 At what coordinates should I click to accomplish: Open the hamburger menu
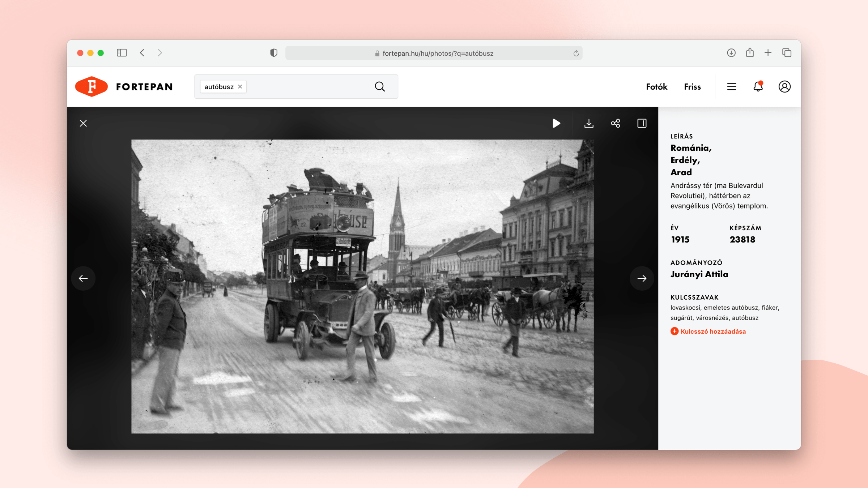coord(731,87)
